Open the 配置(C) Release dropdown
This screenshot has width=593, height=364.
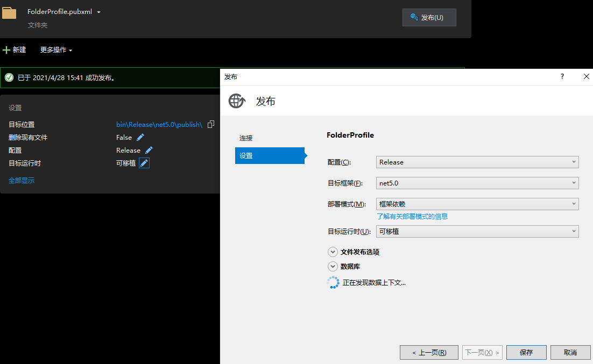[x=477, y=162]
